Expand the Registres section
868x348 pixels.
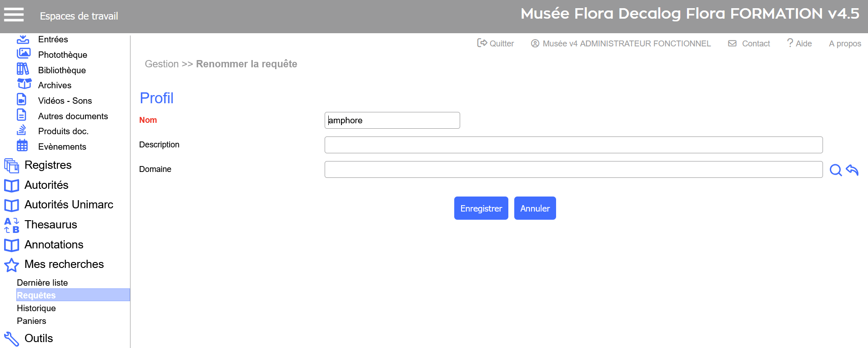pos(48,165)
